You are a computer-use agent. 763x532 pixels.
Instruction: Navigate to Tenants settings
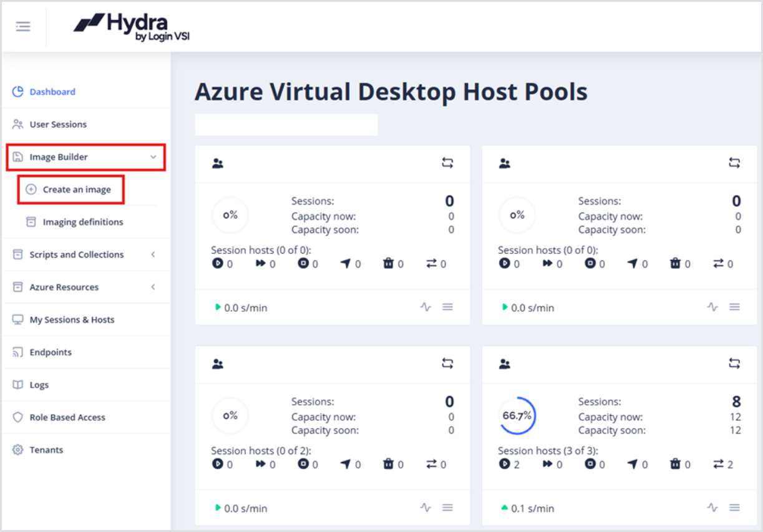tap(46, 450)
